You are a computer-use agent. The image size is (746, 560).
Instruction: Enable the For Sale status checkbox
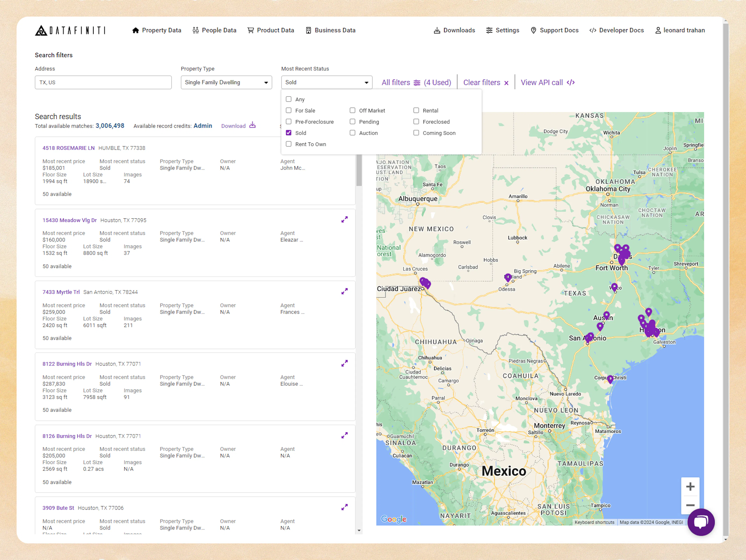(288, 110)
